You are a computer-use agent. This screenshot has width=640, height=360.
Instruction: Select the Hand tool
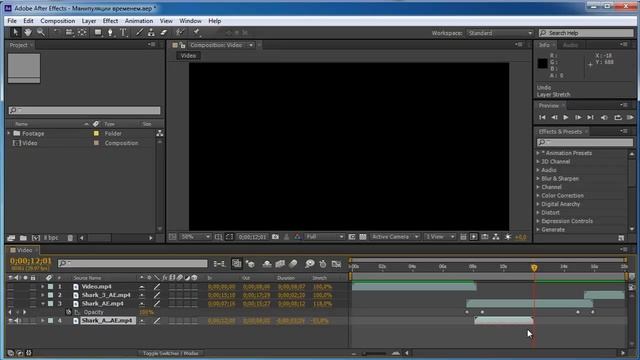(x=28, y=32)
